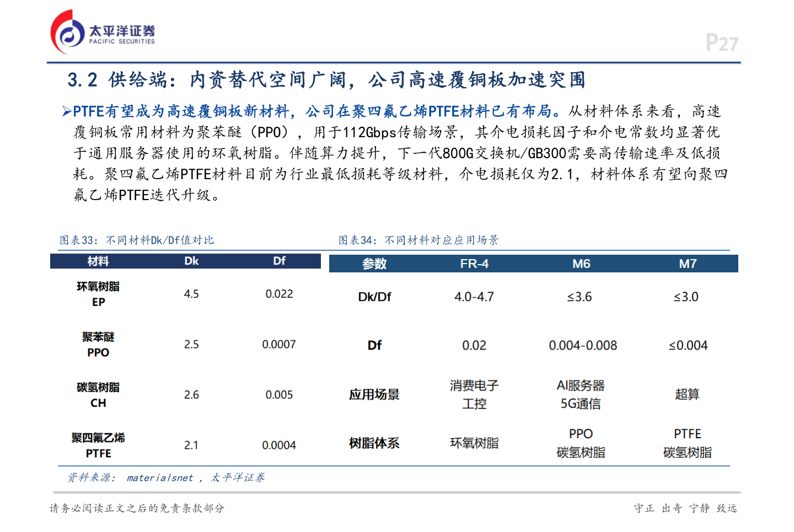Click the cell 'AI服务器 5G通信'

[x=581, y=395]
